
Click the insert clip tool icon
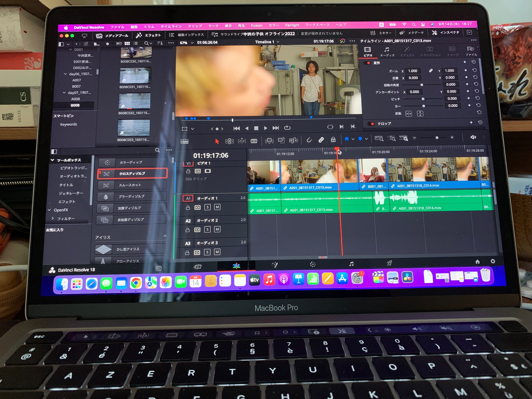click(x=269, y=141)
